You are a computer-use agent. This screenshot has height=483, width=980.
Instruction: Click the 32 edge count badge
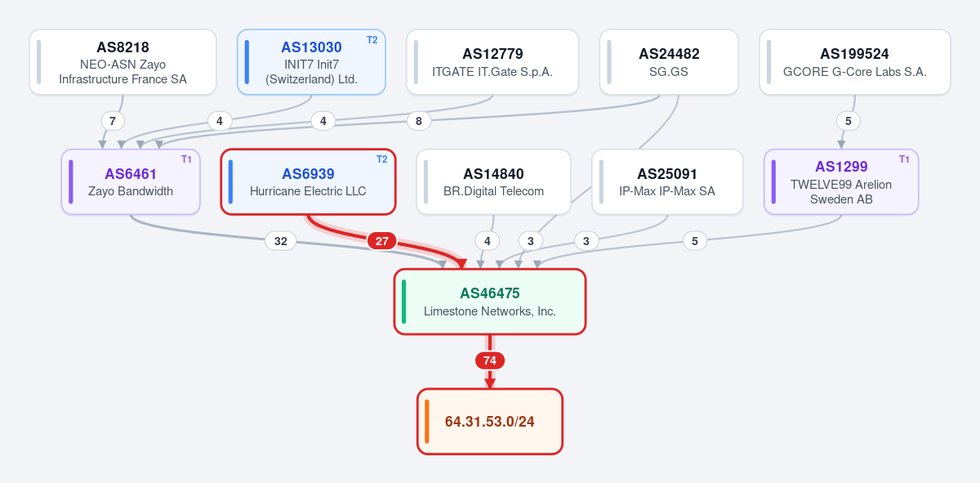[x=280, y=241]
